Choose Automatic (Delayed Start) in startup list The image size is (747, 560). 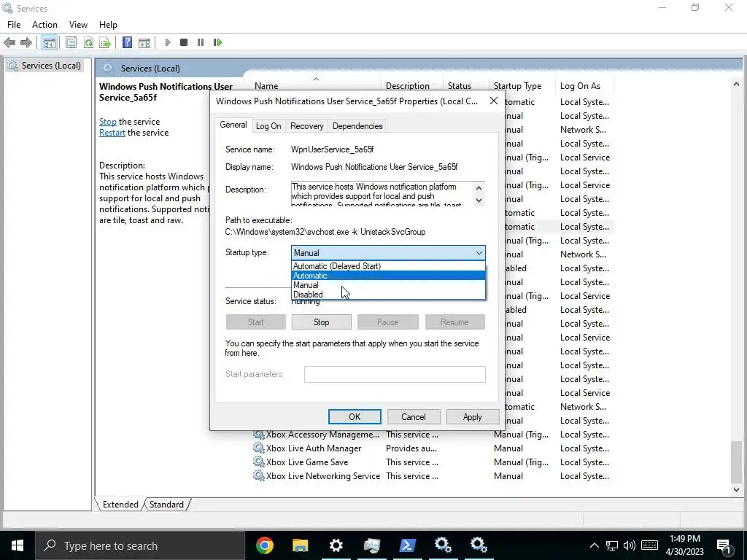click(x=388, y=266)
